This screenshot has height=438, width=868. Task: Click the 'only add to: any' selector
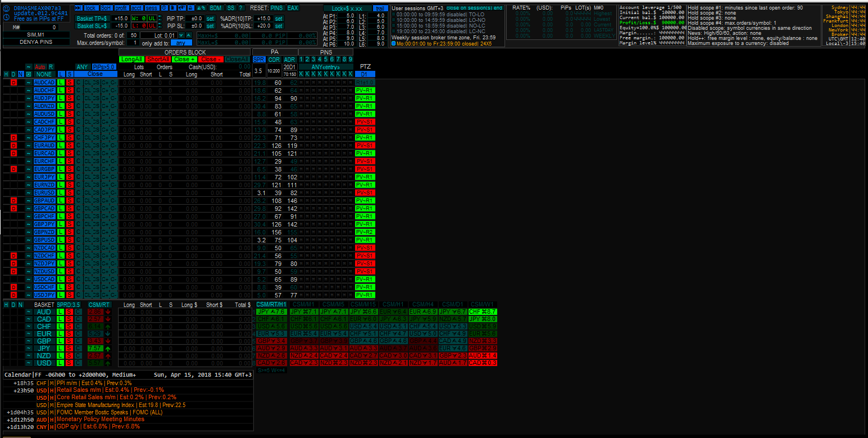pyautogui.click(x=181, y=43)
